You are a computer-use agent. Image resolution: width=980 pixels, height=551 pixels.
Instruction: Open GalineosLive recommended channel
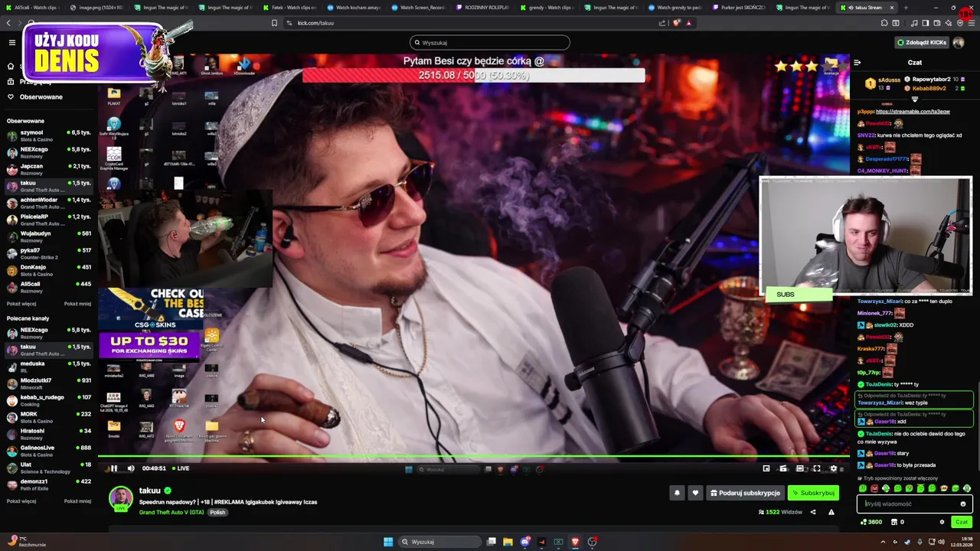49,451
